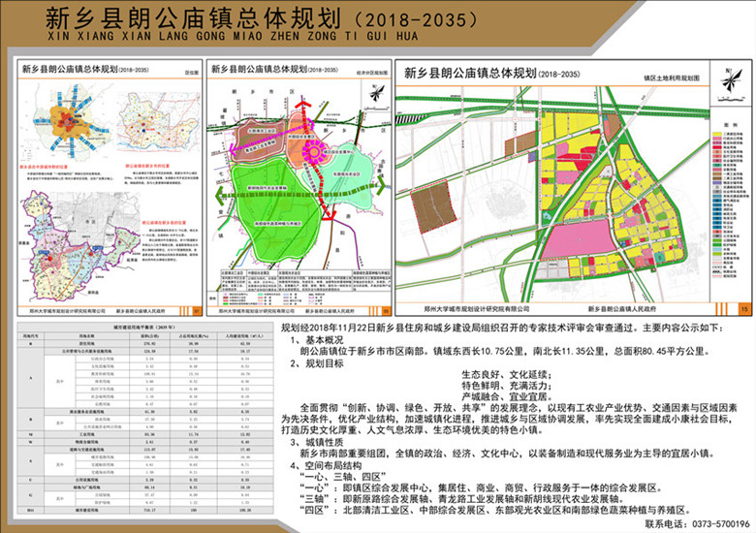Select the orange page number box 05
Screen dimensions: 756x533
click(x=385, y=311)
